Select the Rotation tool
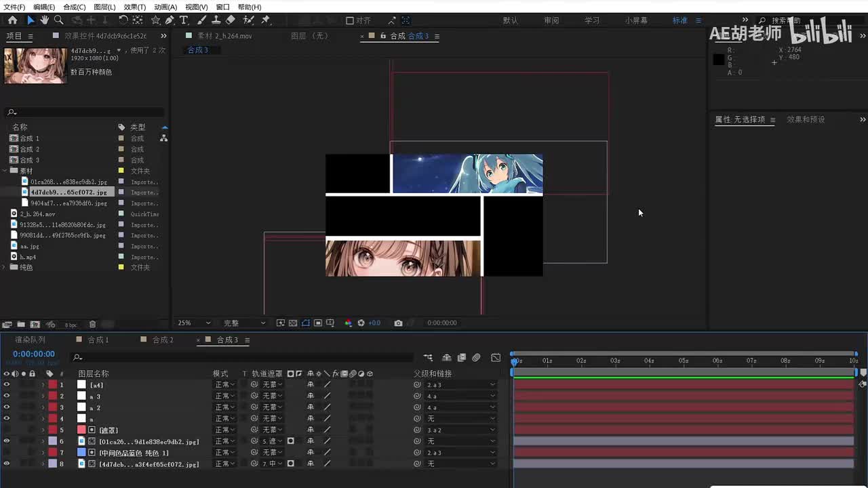 pos(123,20)
